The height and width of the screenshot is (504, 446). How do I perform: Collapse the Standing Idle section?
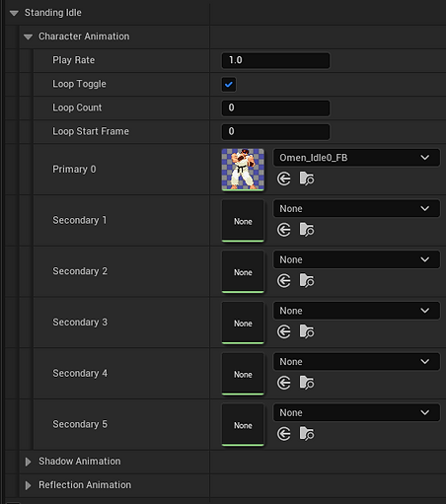click(x=14, y=13)
